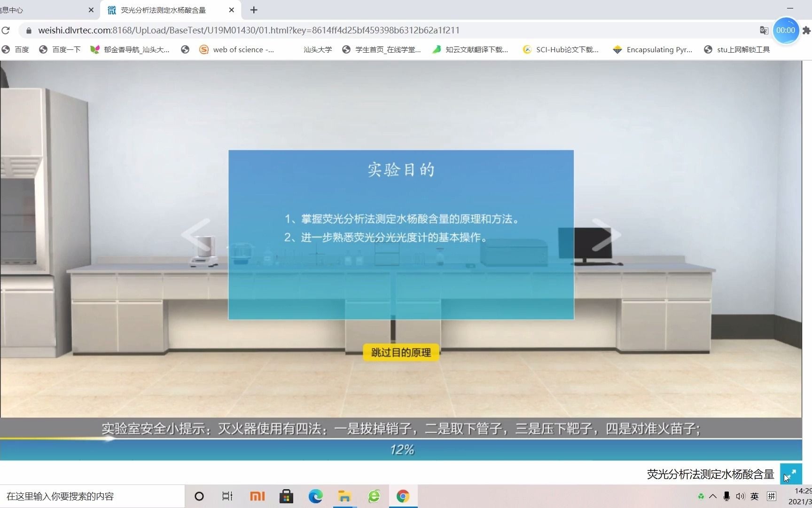Click the fullscreen expand icon beside 荧光分析法测定水杨酸含量

791,474
